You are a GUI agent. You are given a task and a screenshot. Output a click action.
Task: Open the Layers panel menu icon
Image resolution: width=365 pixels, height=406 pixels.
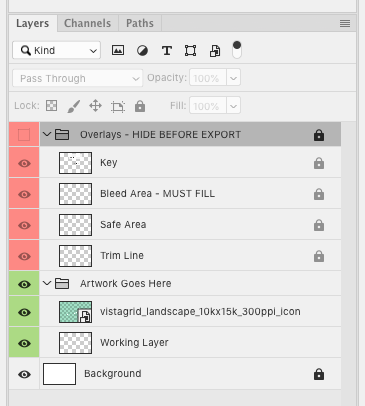pyautogui.click(x=345, y=23)
